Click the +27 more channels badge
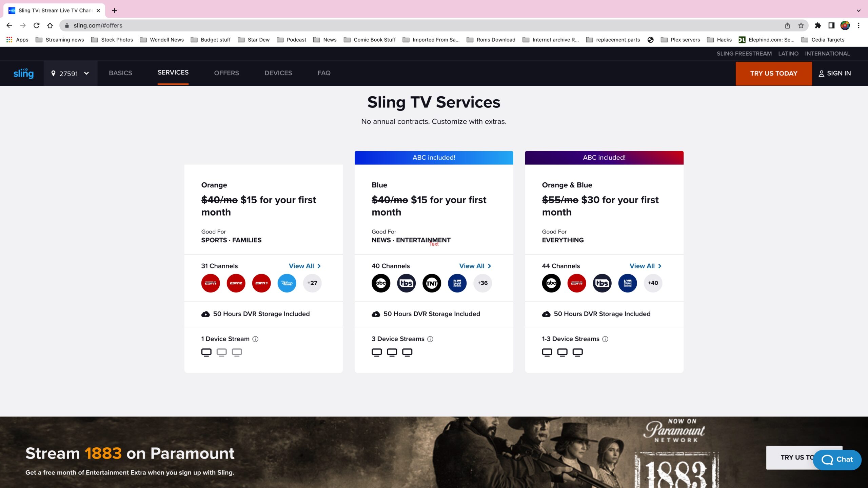Viewport: 868px width, 488px height. (312, 283)
